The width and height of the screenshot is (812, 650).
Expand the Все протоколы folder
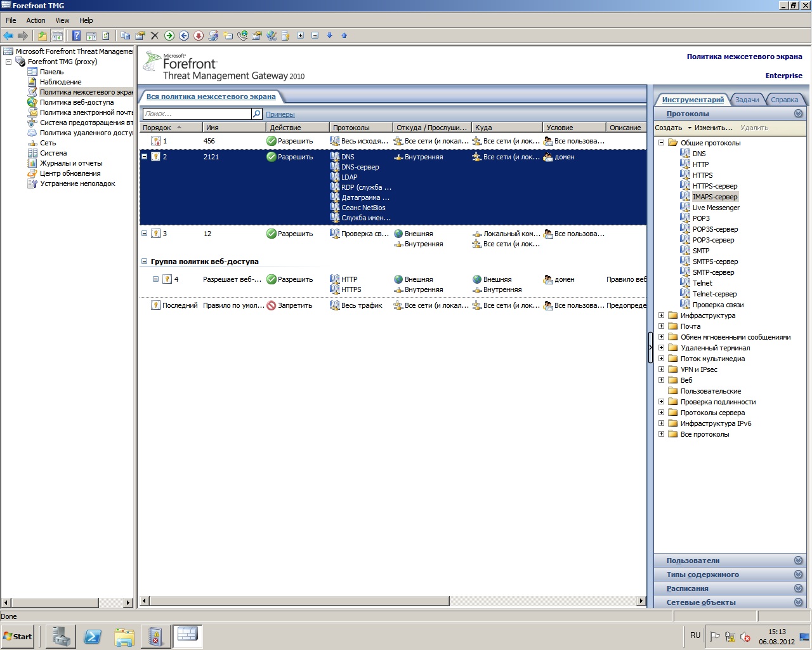coord(661,434)
